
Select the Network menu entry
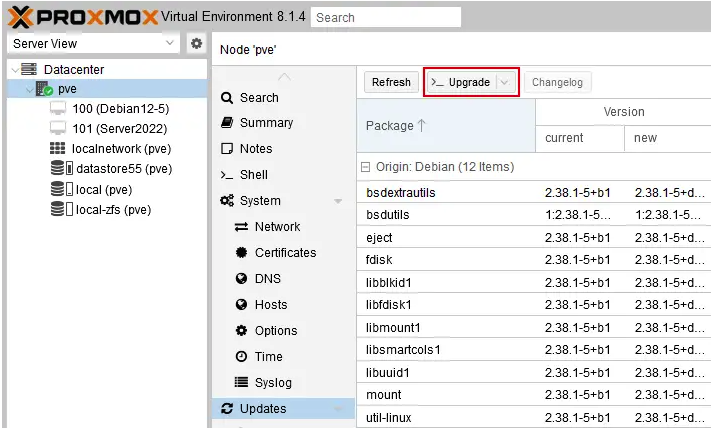click(x=277, y=227)
